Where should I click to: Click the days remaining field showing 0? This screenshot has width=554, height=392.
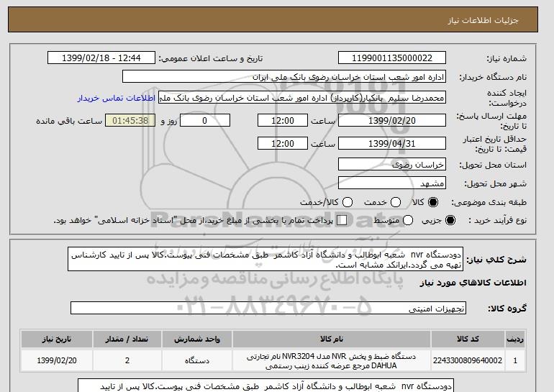tap(205, 120)
